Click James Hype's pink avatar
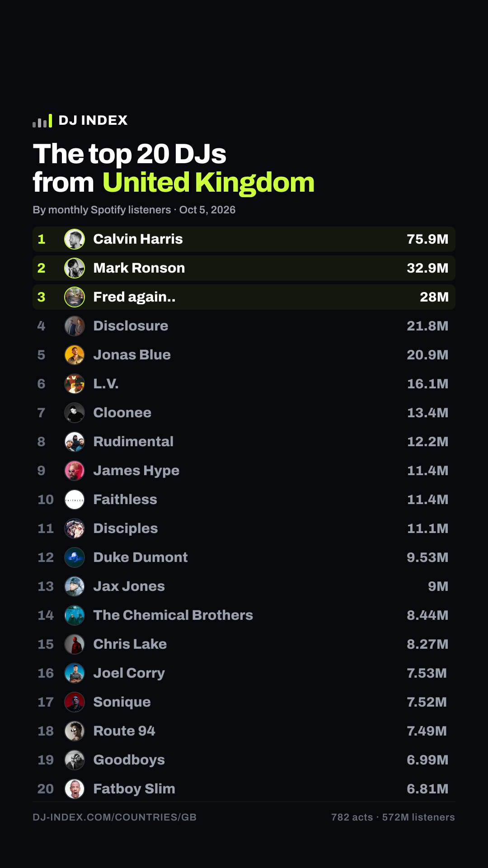This screenshot has width=488, height=868. (x=75, y=471)
